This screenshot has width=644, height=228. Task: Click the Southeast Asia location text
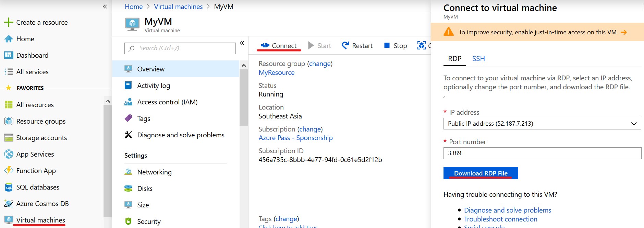click(x=280, y=116)
